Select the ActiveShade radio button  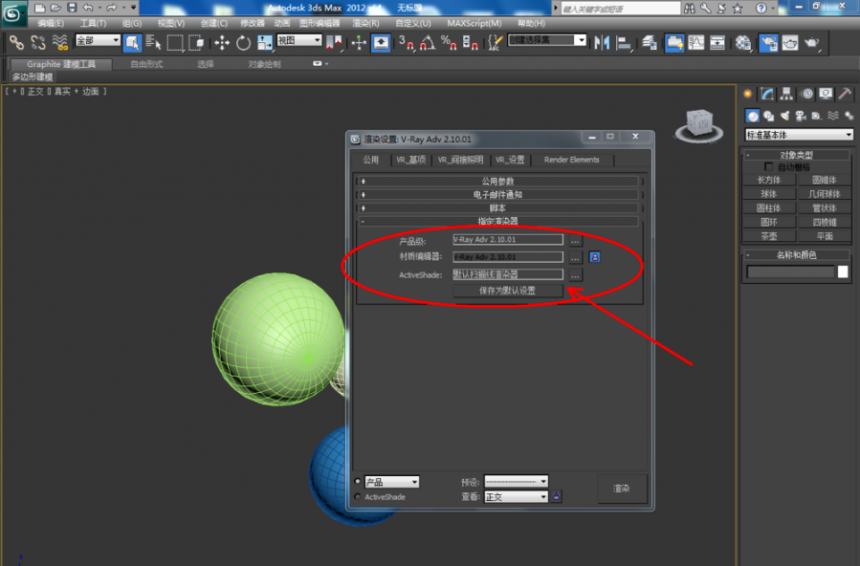358,496
